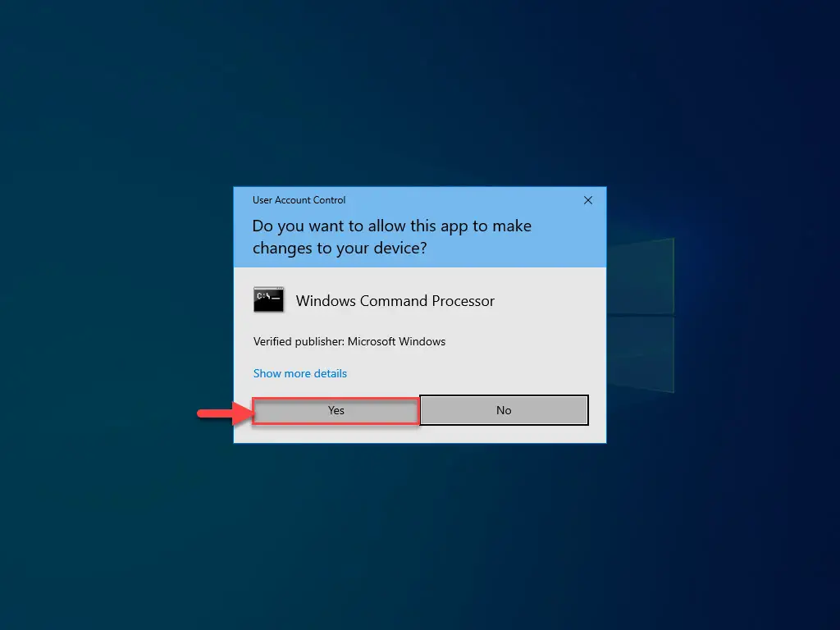Viewport: 840px width, 630px height.
Task: Click the Windows Command Processor icon
Action: [x=268, y=299]
